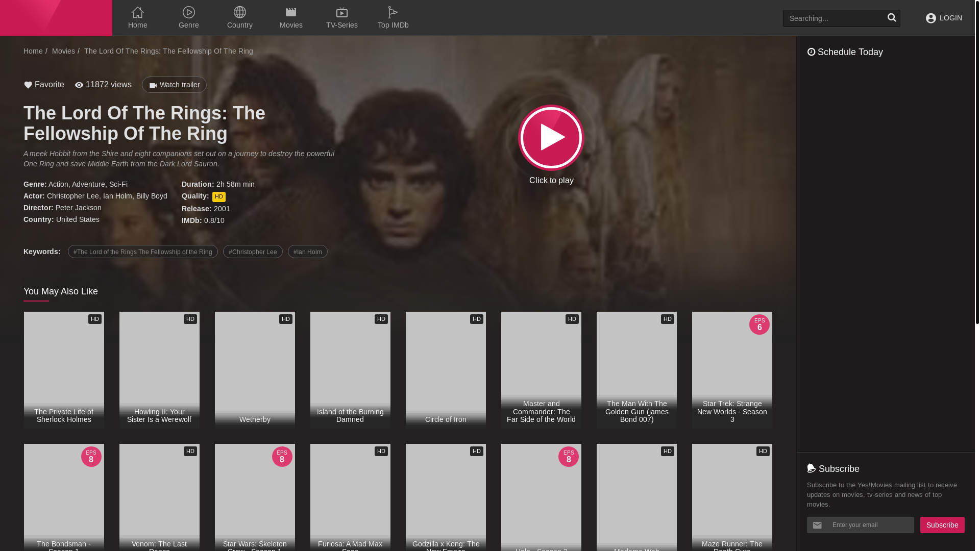Click the yellow HD quality badge

[x=219, y=197]
